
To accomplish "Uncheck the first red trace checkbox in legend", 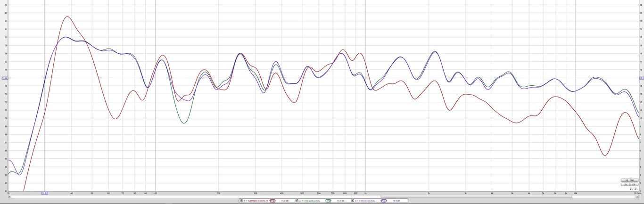I will [x=241, y=201].
